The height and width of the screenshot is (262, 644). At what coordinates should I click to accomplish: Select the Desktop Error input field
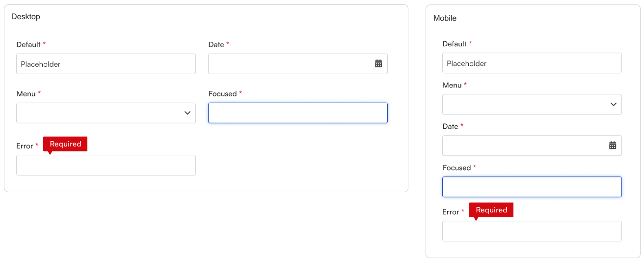(106, 165)
